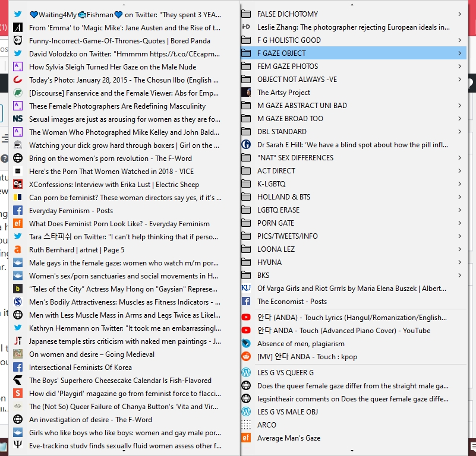476x456 pixels.
Task: Click the scroll-down arrow at bottom of left bookmark list
Action: (124, 451)
